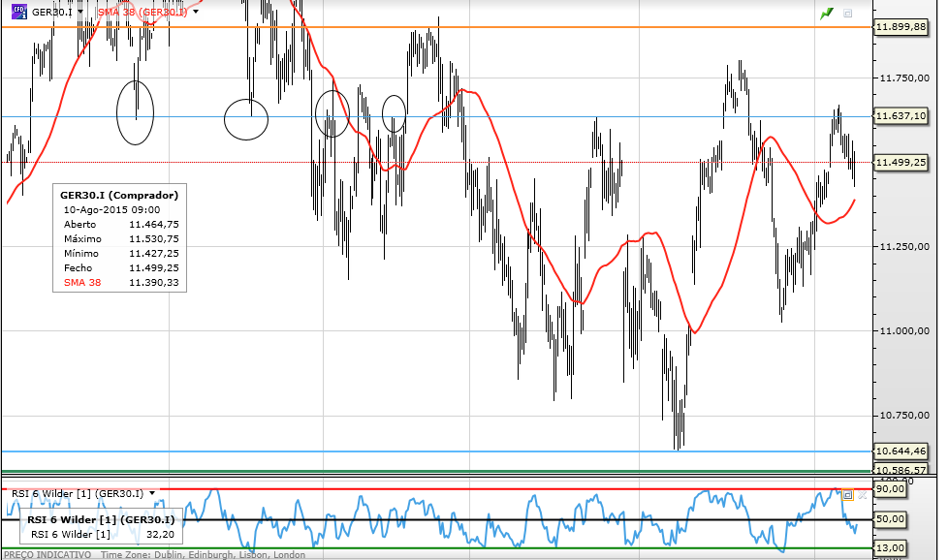Viewport: 949px width, 560px height.
Task: Click the RSI 90,00 overbought level tag
Action: click(x=890, y=488)
